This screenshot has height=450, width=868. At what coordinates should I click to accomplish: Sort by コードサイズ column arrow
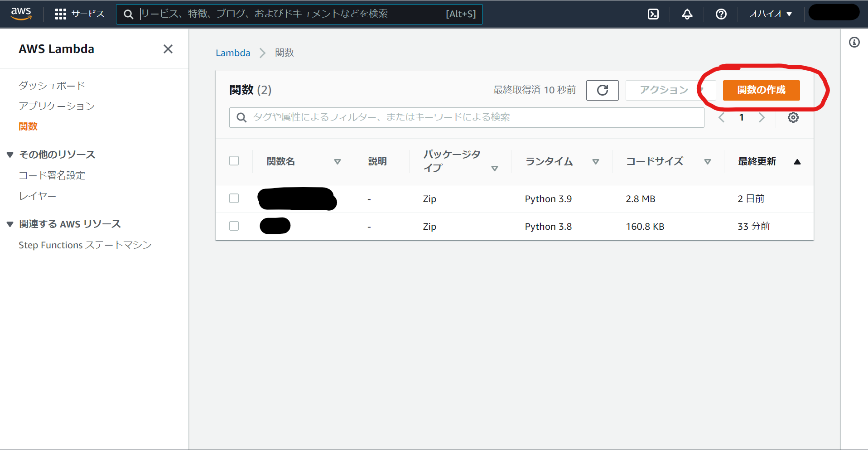pyautogui.click(x=708, y=161)
